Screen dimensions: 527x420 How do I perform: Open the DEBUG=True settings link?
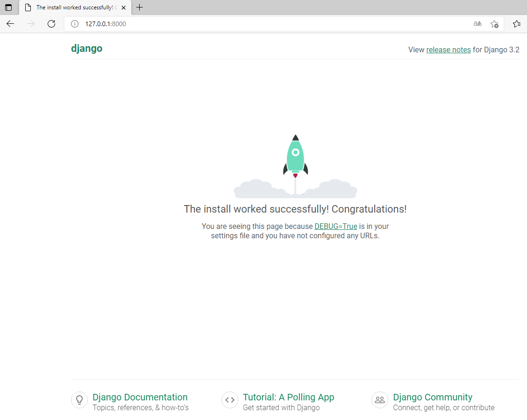tap(336, 227)
